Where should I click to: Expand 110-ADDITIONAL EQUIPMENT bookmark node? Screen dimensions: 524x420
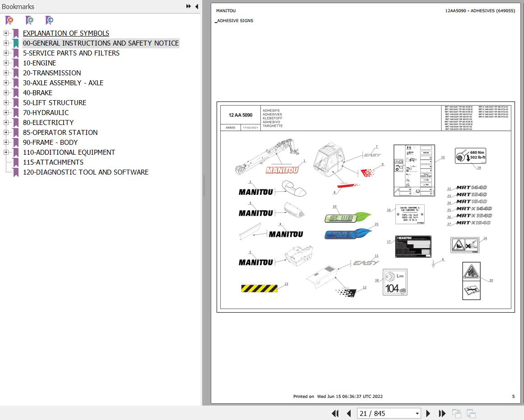(6, 152)
